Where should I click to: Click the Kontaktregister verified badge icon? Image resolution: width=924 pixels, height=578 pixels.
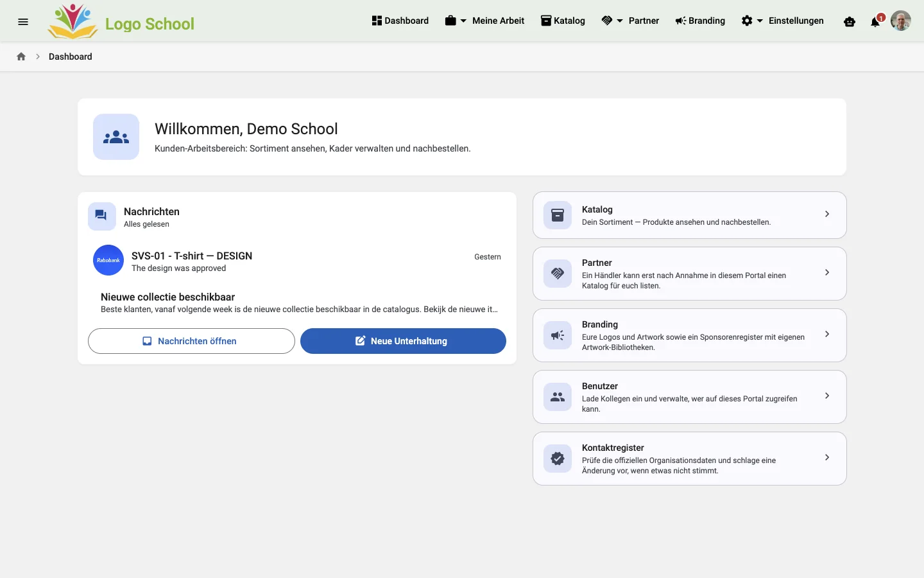558,459
